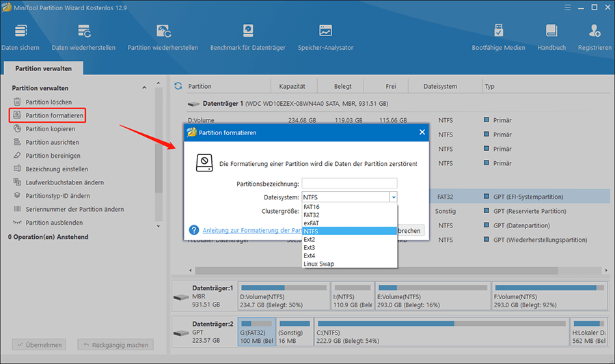Select the GPT (Reservierte Partition) row
This screenshot has width=615, height=364.
pyautogui.click(x=520, y=211)
